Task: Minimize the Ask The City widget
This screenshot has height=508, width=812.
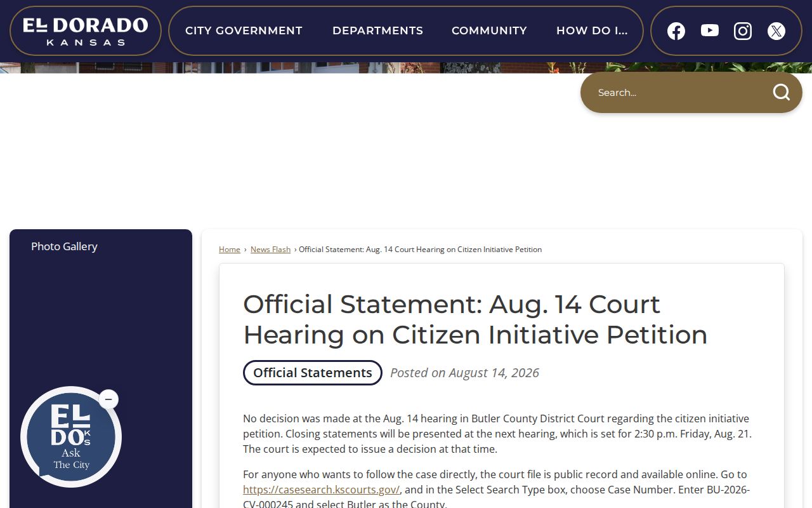Action: 108,399
